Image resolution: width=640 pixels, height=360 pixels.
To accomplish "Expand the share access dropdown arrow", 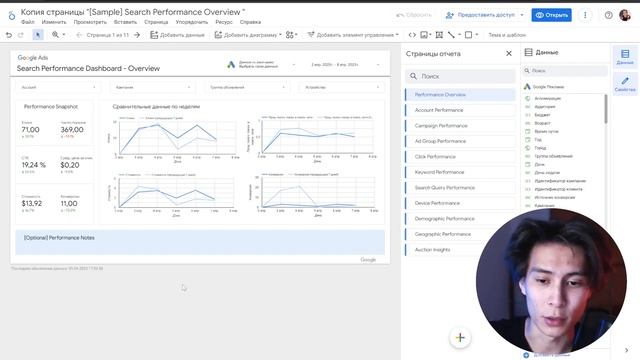I will (x=522, y=15).
